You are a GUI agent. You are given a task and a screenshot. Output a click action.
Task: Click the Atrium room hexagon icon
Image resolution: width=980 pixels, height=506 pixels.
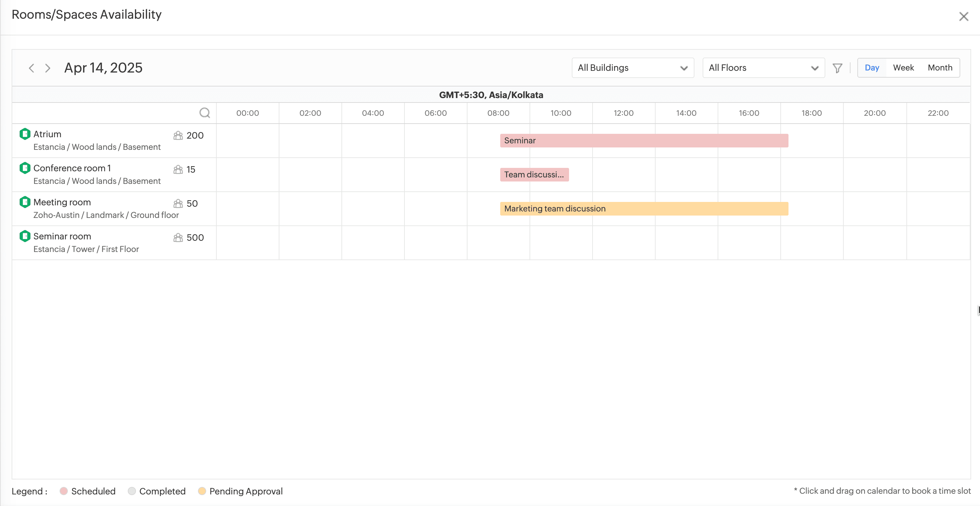click(25, 134)
